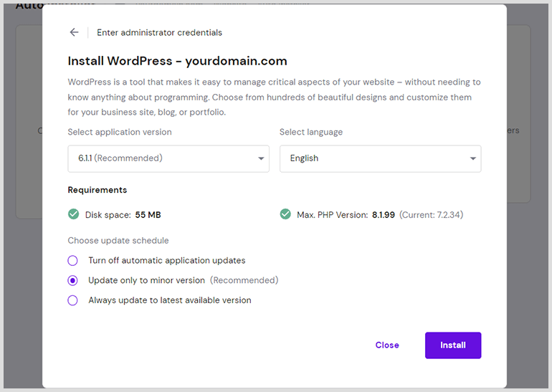Click the '55 MB' disk space value

tap(148, 215)
